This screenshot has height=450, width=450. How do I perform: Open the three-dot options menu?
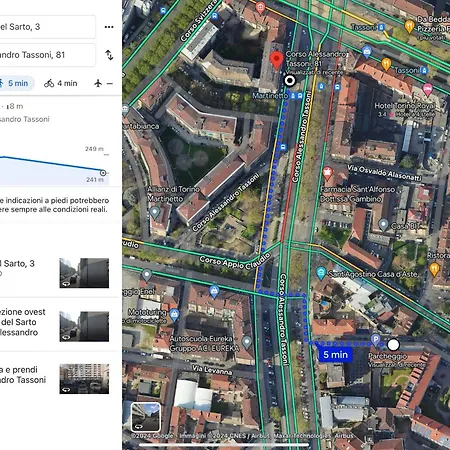(x=109, y=27)
